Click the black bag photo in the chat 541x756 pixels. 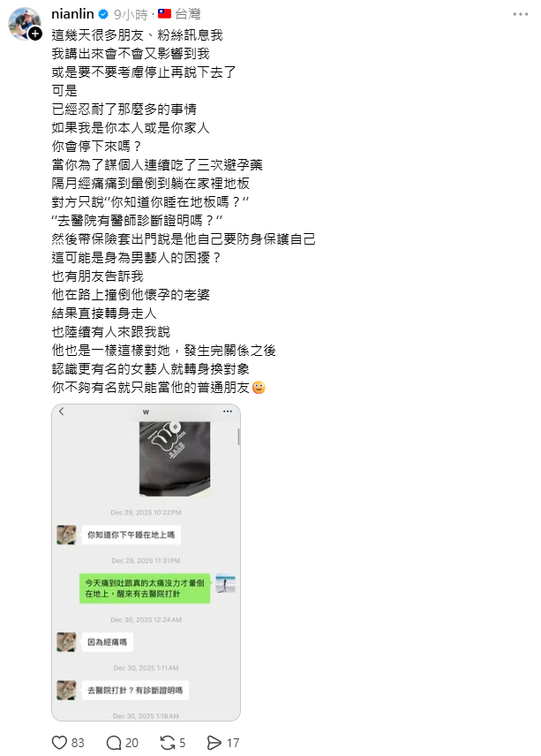(x=175, y=458)
